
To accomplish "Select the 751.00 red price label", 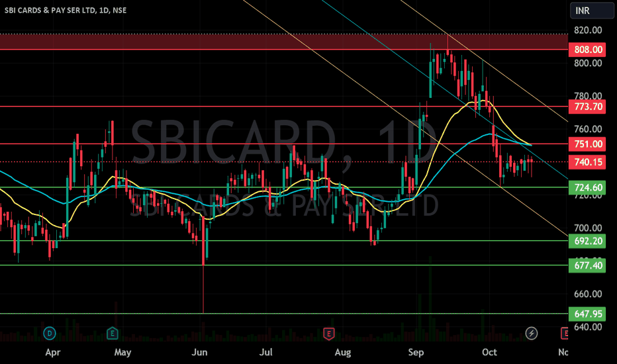I will click(587, 144).
